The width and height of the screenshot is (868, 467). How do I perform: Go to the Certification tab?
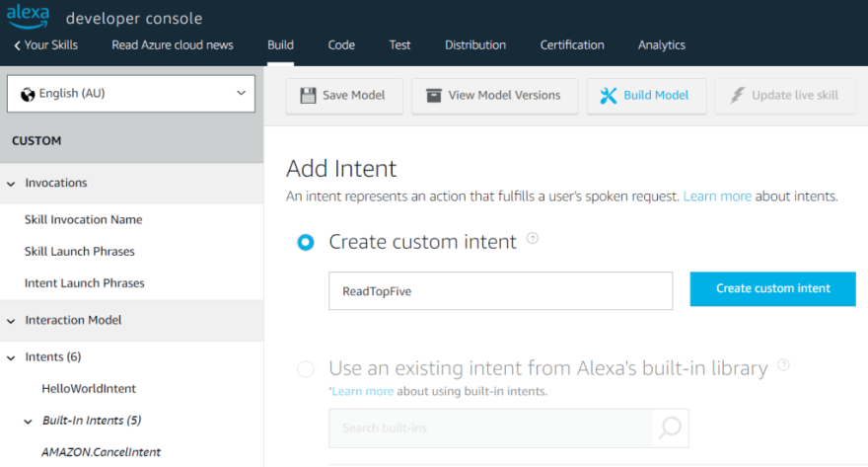tap(572, 44)
